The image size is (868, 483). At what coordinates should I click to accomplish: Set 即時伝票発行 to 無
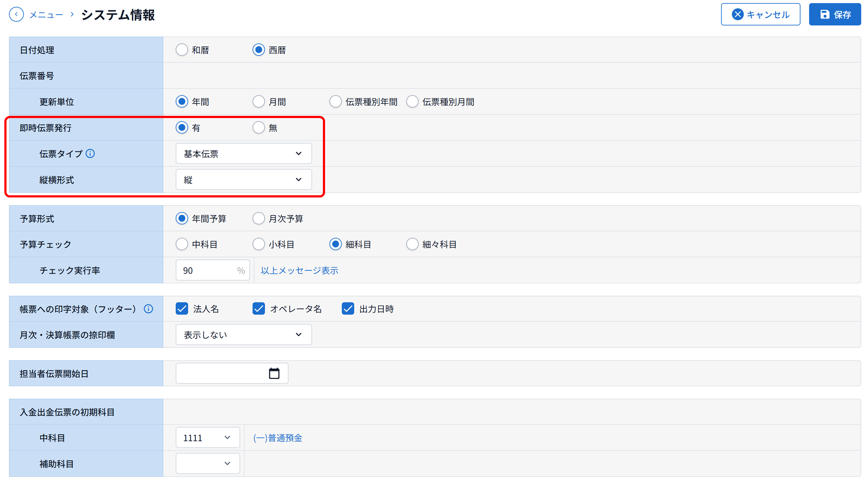point(259,128)
